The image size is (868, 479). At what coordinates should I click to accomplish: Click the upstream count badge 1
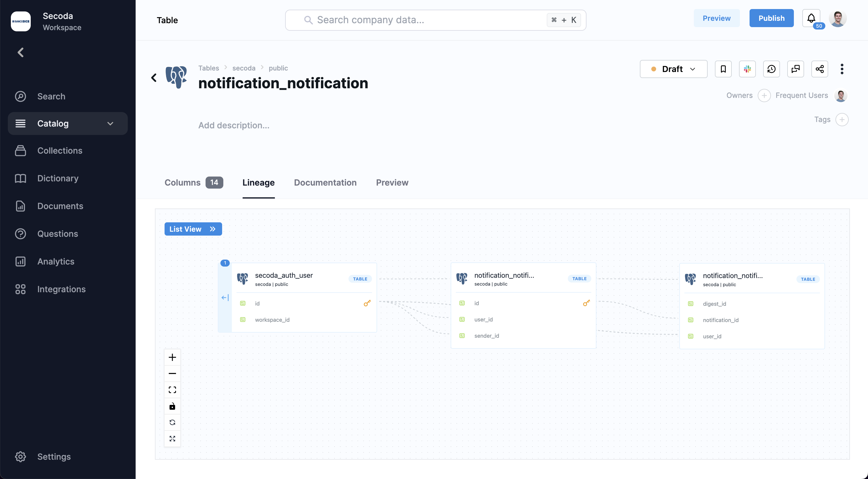(x=225, y=263)
